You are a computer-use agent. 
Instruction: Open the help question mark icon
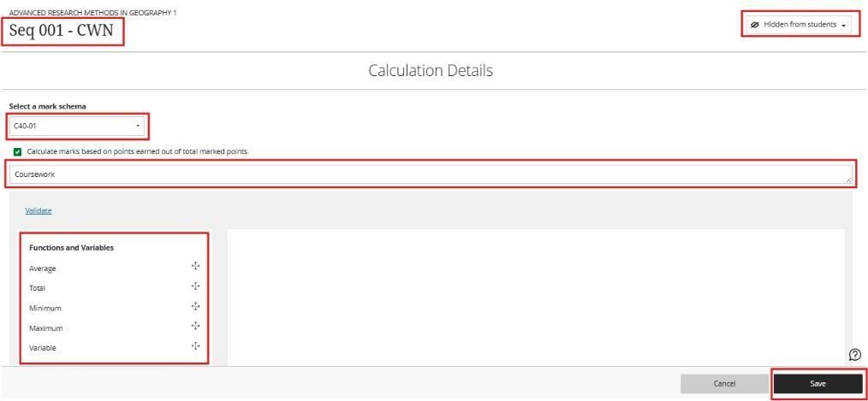[854, 355]
